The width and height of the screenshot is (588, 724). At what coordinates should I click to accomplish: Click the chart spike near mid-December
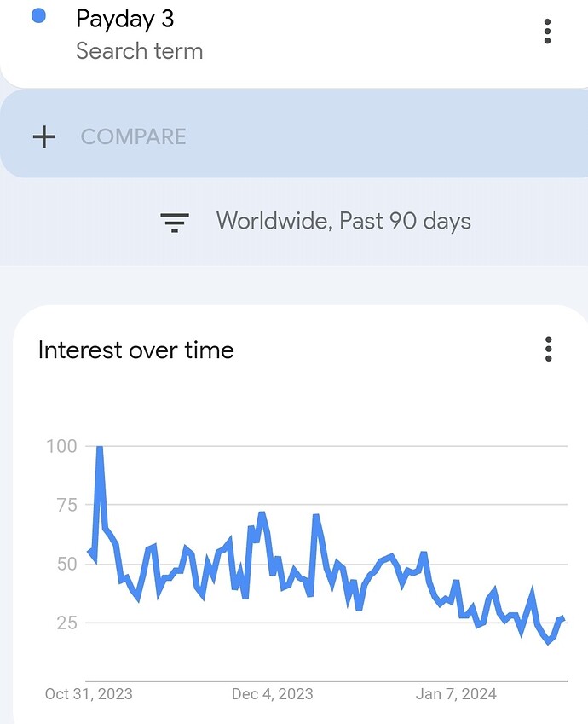click(x=316, y=516)
